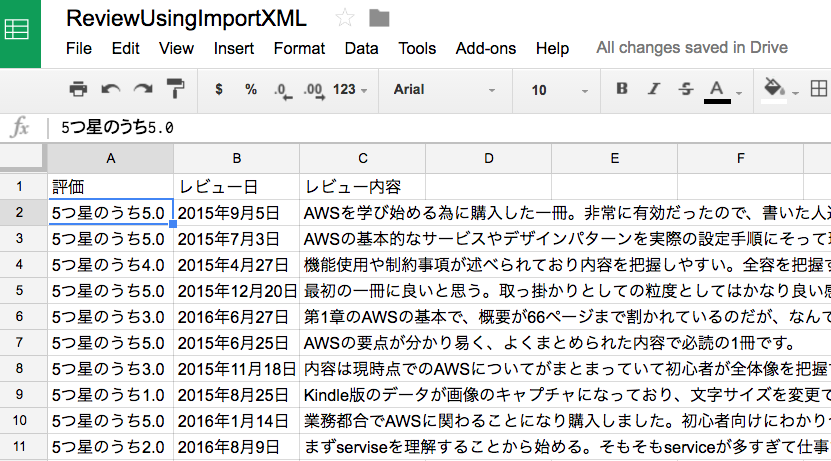Viewport: 831px width, 461px height.
Task: Open the Edit menu
Action: [x=126, y=49]
